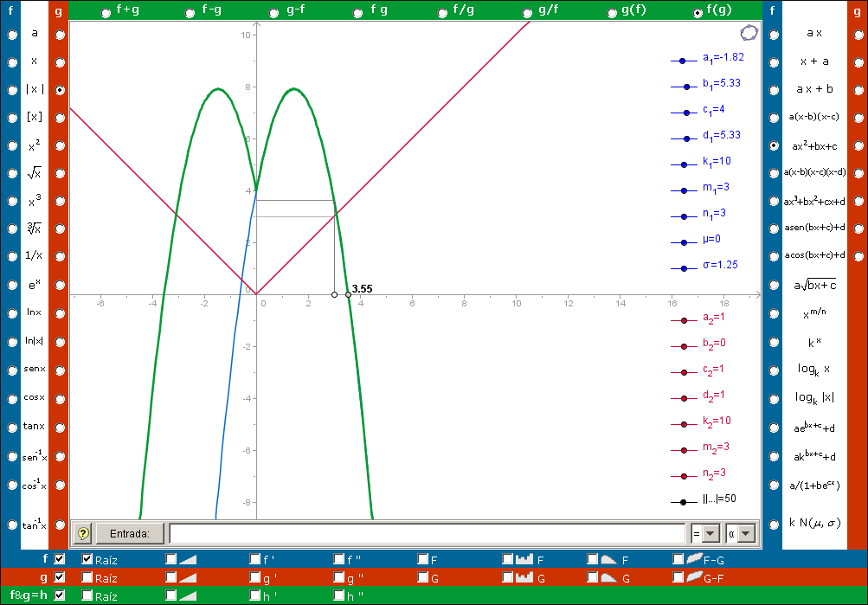Enable the F-G area between curves checkbox
Viewport: 868px width, 605px height.
(678, 559)
